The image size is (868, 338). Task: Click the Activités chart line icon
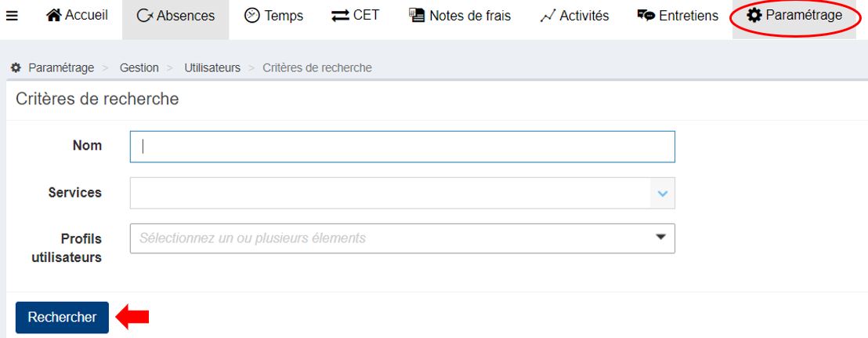pos(548,16)
